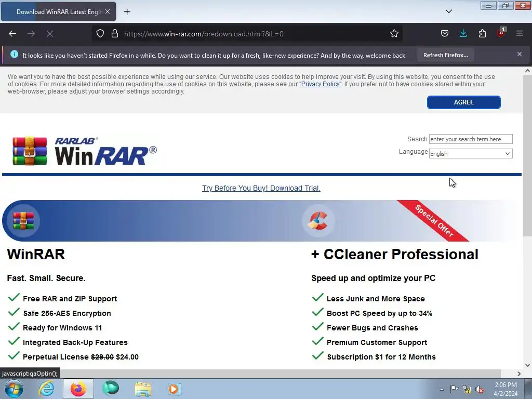Open the Extensions puzzle icon
The image size is (532, 399).
[x=482, y=34]
